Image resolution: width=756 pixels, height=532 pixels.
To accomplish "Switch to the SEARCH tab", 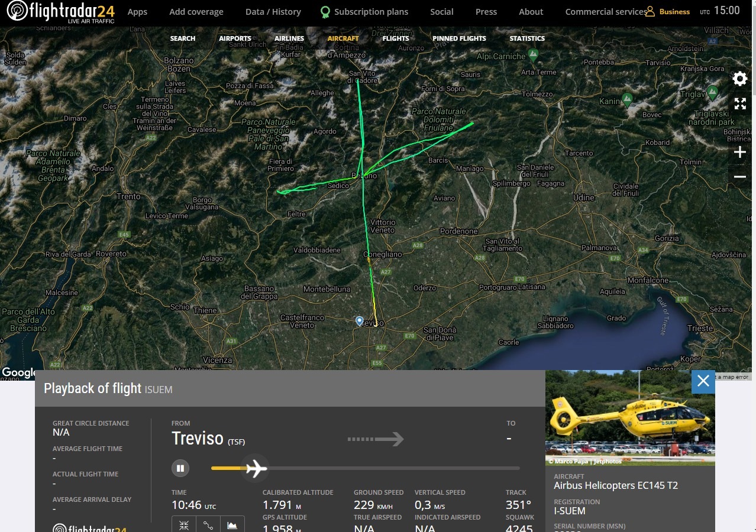I will (183, 38).
